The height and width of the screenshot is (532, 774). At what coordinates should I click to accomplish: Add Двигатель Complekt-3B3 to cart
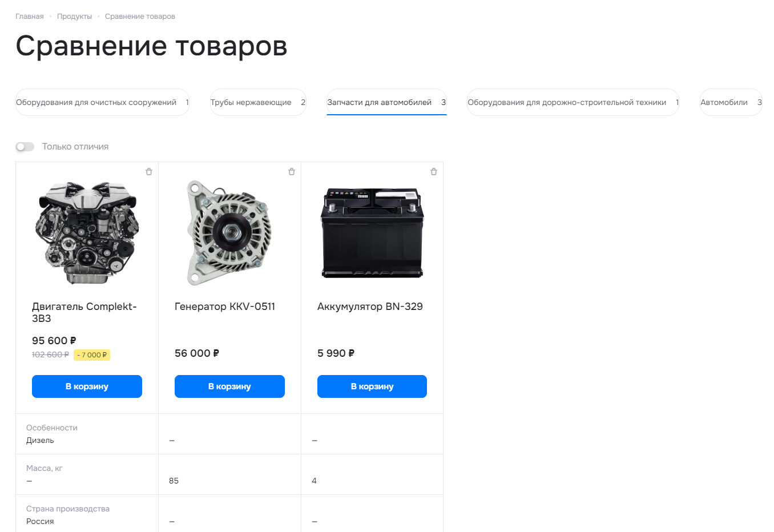tap(87, 386)
